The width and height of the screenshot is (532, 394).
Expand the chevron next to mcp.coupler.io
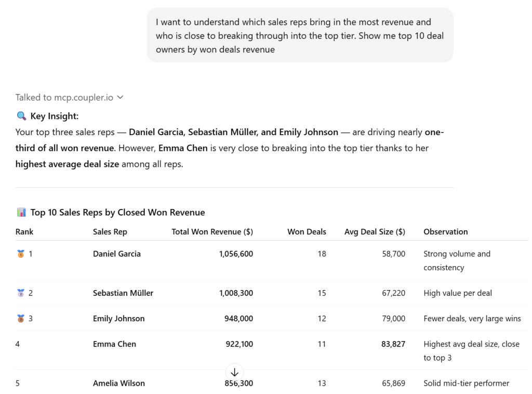coord(121,97)
